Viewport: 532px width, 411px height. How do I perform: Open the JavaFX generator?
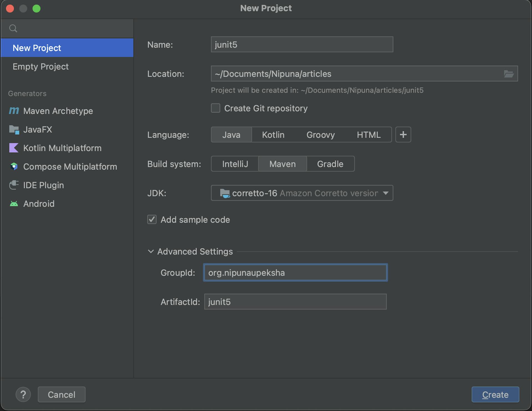point(38,129)
